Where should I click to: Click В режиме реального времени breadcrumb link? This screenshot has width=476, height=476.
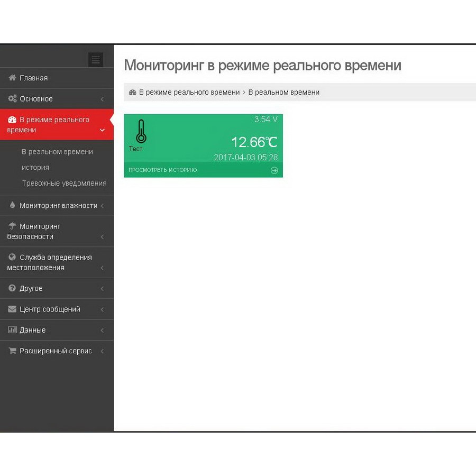189,92
